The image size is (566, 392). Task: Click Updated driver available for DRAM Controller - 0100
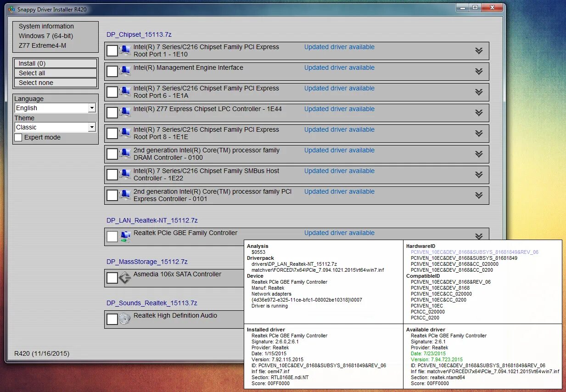coord(339,150)
